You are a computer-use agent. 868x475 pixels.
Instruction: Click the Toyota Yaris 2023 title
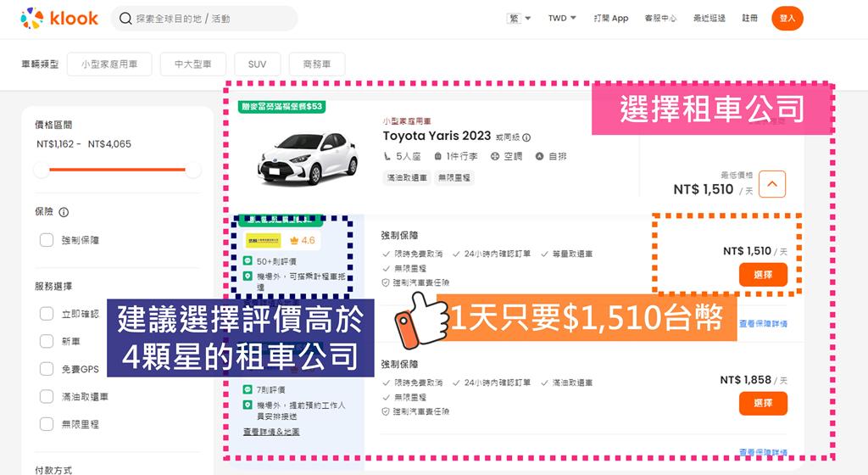pos(437,136)
